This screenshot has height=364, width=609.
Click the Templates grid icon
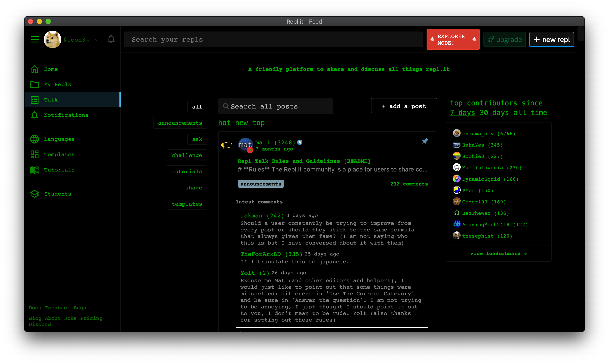click(x=35, y=154)
